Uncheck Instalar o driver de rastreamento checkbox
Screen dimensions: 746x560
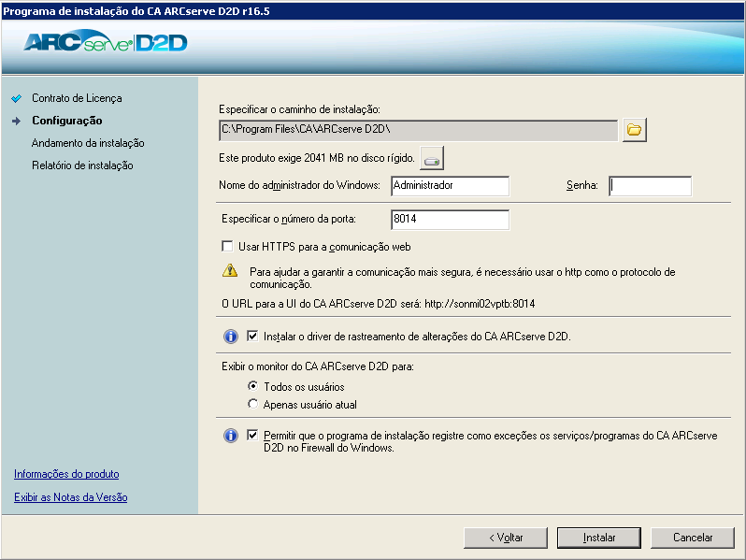click(x=252, y=336)
